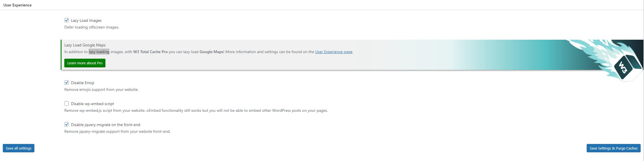The image size is (644, 161).
Task: Click 'Remove emojis support from your website.' description
Action: (x=101, y=89)
